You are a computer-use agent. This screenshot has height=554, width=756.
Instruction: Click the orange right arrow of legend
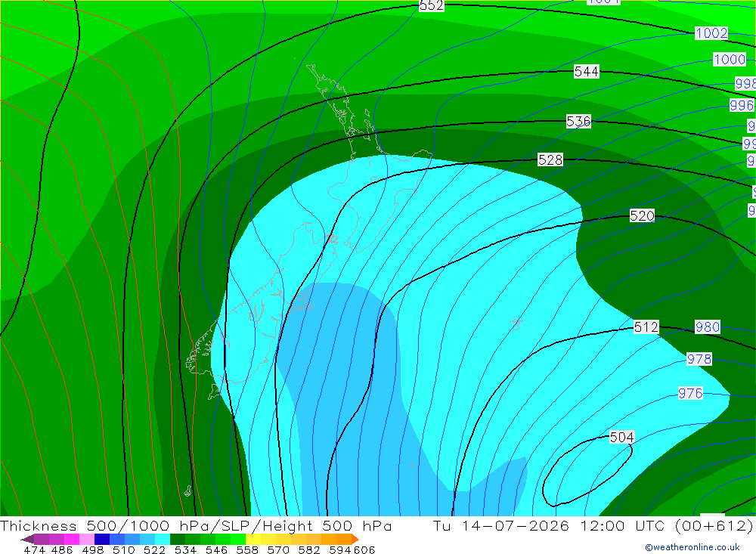coord(355,539)
